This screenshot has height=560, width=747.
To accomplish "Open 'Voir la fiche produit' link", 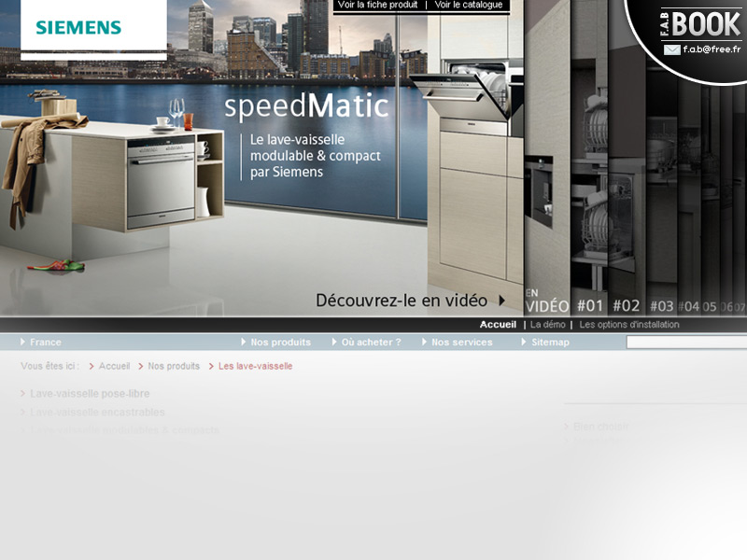I will 377,5.
